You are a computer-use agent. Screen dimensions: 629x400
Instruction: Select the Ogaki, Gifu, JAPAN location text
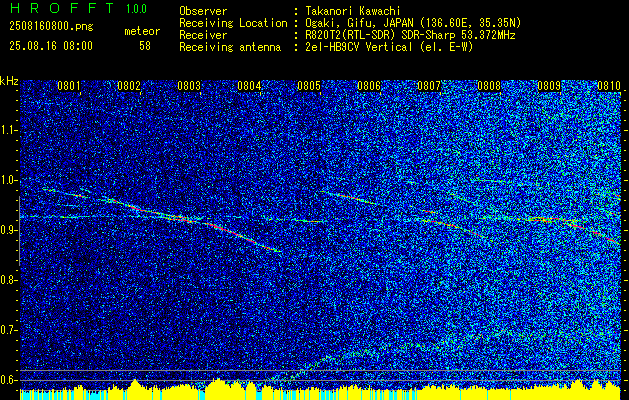coord(413,23)
